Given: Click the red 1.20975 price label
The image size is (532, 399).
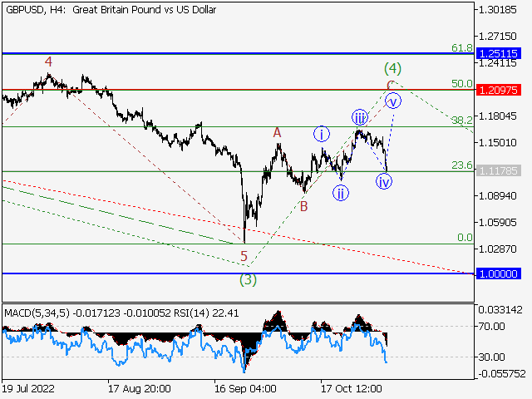Looking at the screenshot, I should (x=499, y=91).
